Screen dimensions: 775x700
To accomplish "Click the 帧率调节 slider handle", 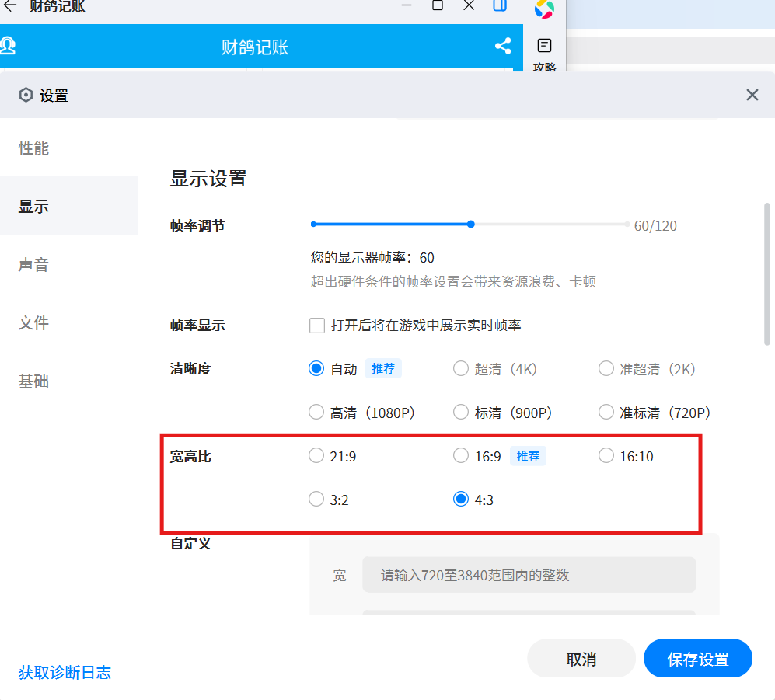I will (x=471, y=225).
